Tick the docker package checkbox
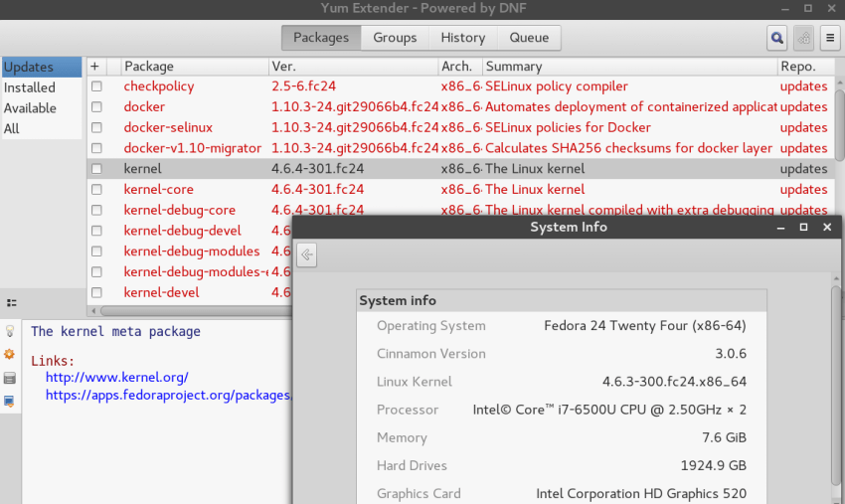 (96, 106)
